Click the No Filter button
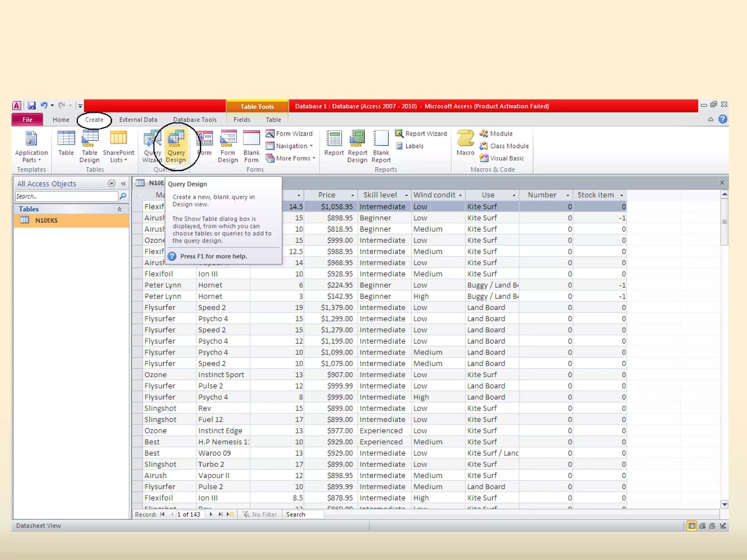This screenshot has width=747, height=560. pos(260,514)
